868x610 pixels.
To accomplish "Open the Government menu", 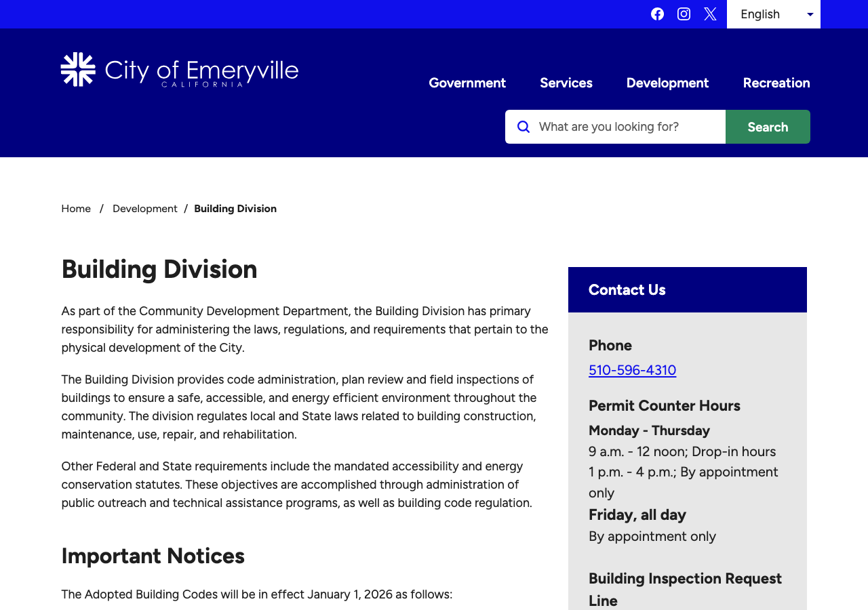I will click(467, 83).
